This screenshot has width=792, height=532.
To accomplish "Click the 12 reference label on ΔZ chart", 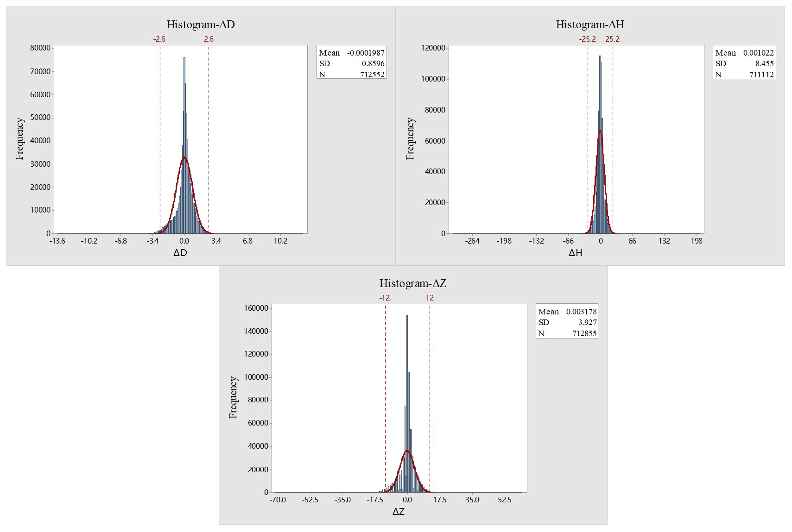I will (x=430, y=298).
